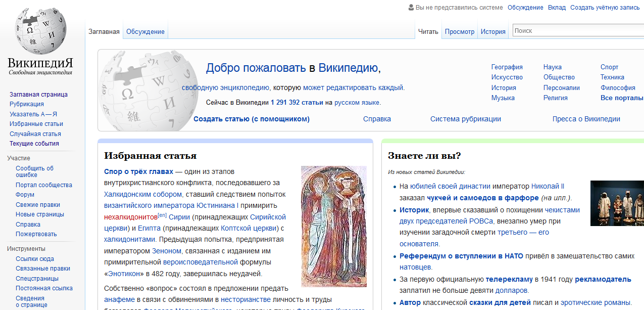Screen dimensions: 644x310
Task: Click Пожертвовать link
Action: point(36,234)
